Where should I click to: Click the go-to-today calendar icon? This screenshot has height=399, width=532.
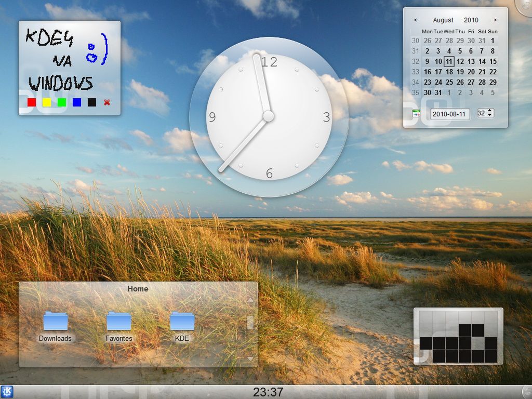click(x=416, y=113)
